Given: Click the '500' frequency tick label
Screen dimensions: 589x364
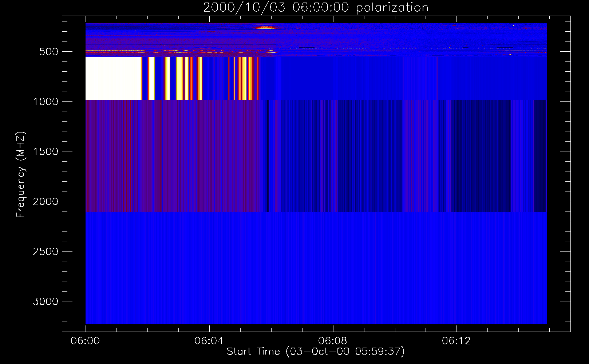Looking at the screenshot, I should (49, 52).
